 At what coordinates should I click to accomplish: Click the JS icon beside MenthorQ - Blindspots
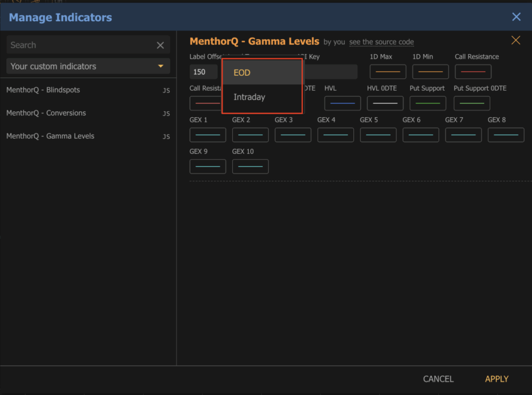click(166, 90)
